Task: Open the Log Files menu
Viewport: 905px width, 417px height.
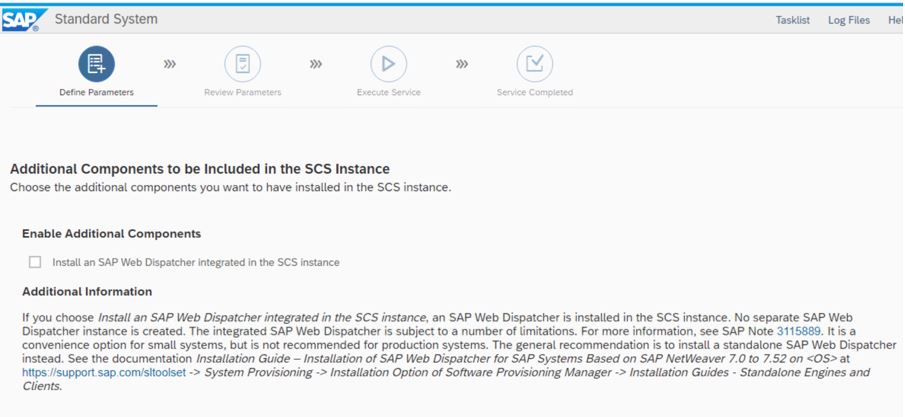Action: click(848, 20)
